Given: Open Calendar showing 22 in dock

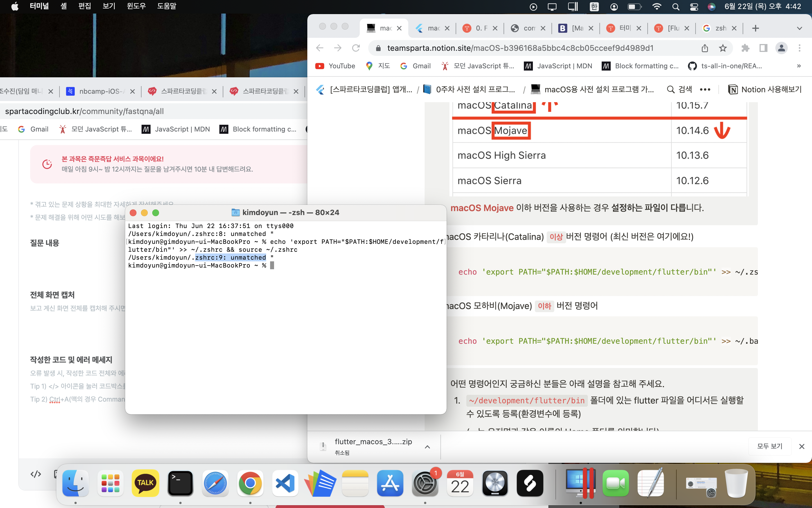Looking at the screenshot, I should [x=460, y=483].
